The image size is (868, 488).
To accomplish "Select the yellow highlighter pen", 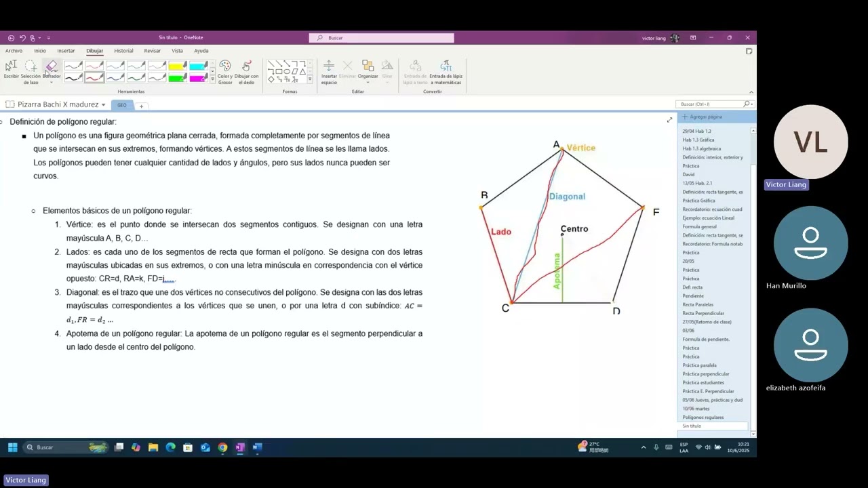I will click(x=178, y=66).
